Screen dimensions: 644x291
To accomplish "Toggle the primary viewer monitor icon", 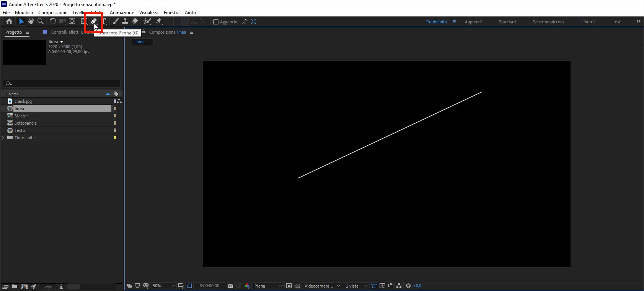I will [137, 286].
